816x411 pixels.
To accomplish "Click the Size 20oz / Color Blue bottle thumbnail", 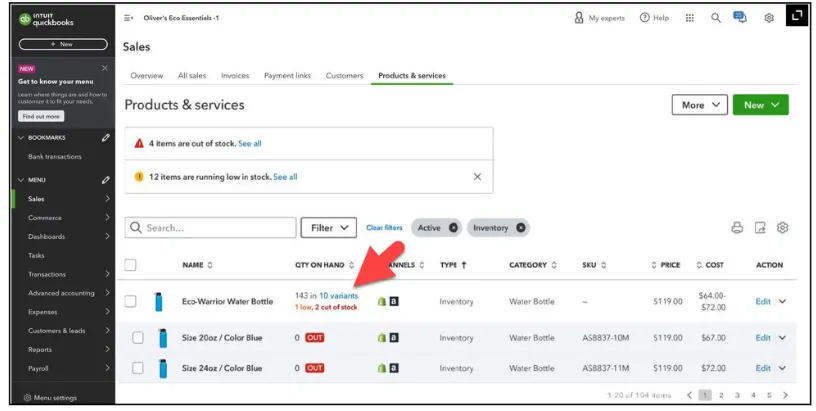I will [163, 338].
